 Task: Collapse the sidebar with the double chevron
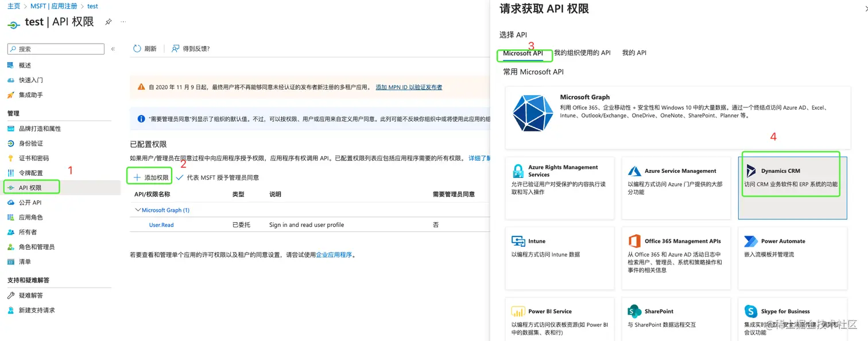click(x=113, y=49)
